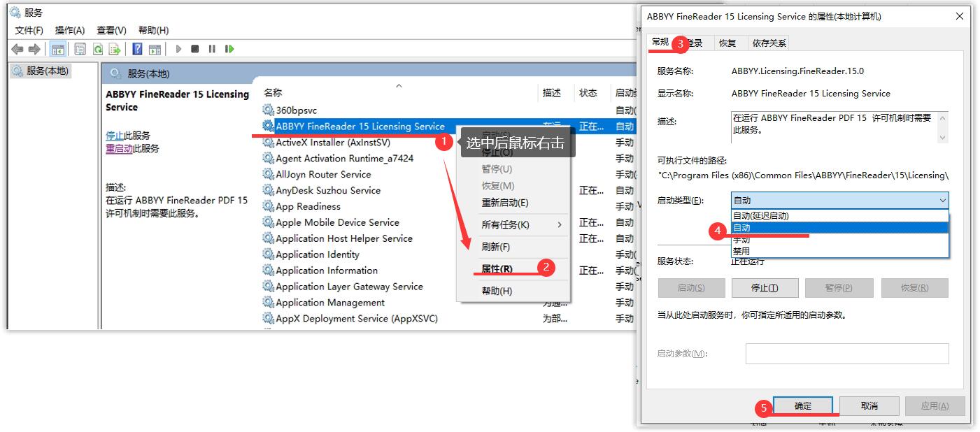
Task: Restart the service using the toolbar restart icon
Action: point(229,49)
